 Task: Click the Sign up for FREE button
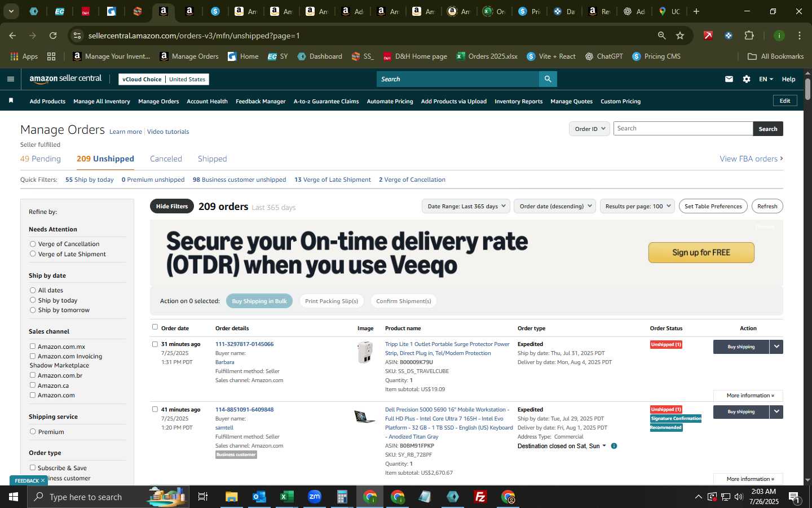tap(701, 252)
